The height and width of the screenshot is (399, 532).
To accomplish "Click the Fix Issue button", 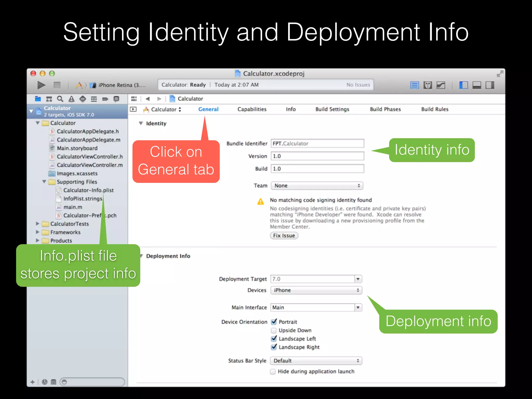I will pos(284,236).
